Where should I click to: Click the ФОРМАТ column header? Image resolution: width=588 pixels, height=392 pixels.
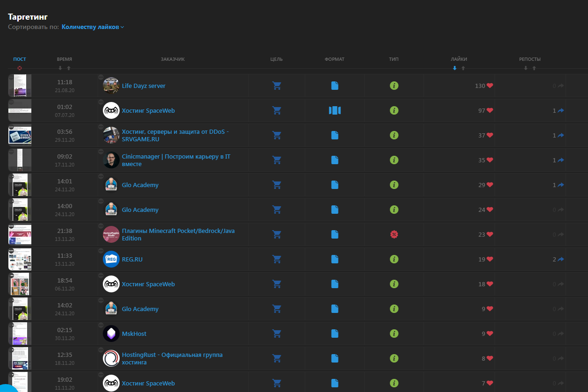(x=335, y=59)
